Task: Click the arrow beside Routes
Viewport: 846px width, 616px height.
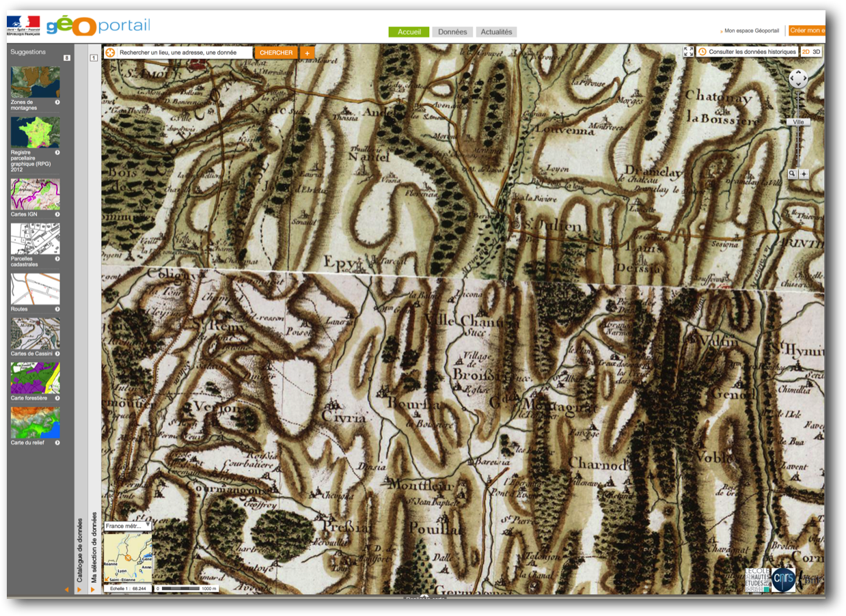Action: (x=57, y=309)
